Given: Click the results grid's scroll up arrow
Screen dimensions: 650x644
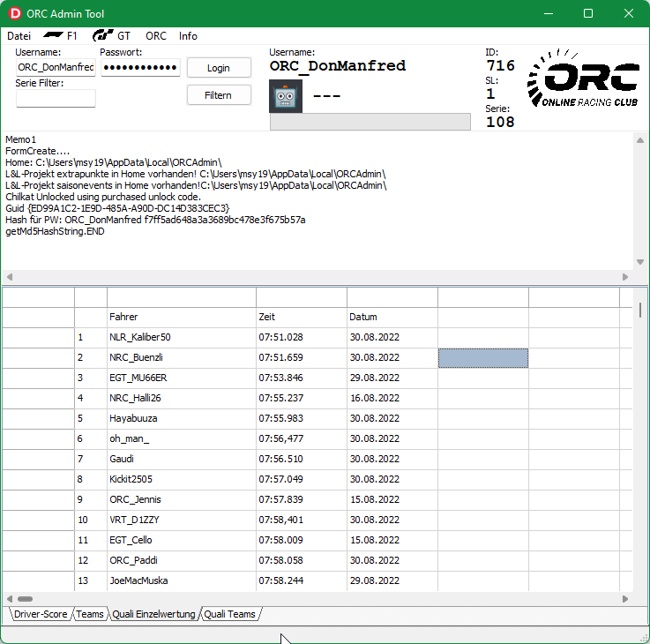Looking at the screenshot, I should (641, 293).
